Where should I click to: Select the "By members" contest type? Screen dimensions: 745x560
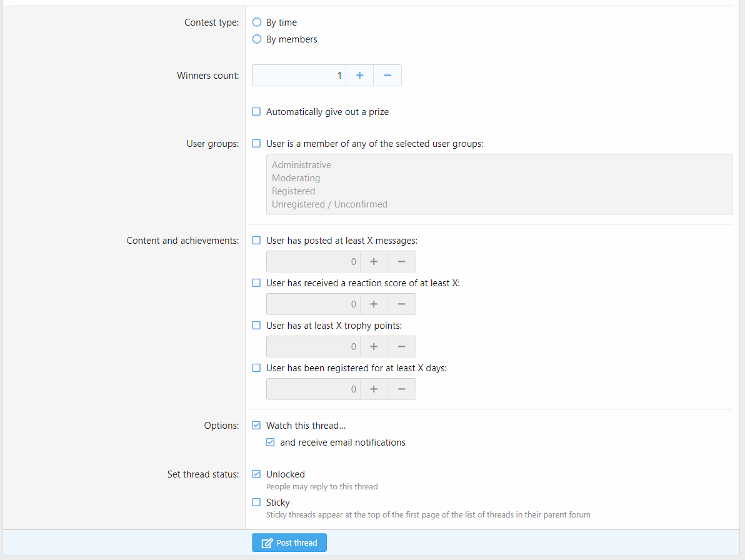257,39
